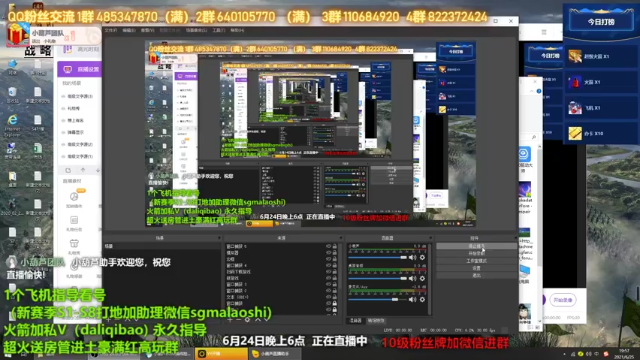Click the taskbar clock
The width and height of the screenshot is (640, 360).
624,353
